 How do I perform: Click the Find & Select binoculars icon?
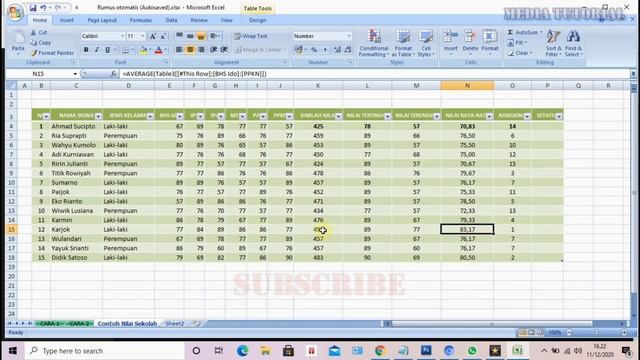(x=573, y=37)
